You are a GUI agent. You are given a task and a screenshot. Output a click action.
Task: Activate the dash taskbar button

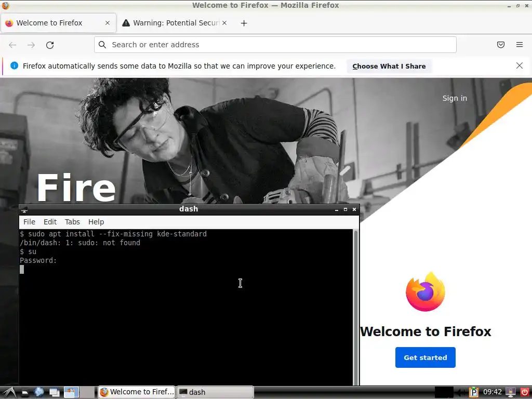tap(215, 392)
